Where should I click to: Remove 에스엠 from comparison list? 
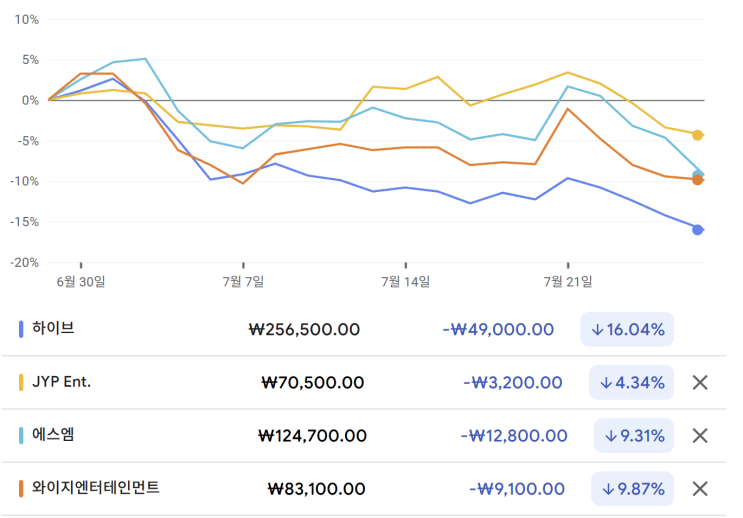700,435
